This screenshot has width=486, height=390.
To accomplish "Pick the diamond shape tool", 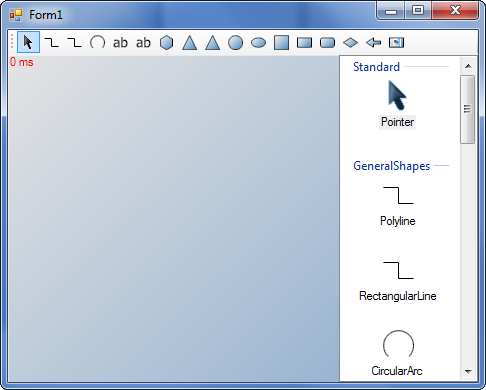I will 350,43.
